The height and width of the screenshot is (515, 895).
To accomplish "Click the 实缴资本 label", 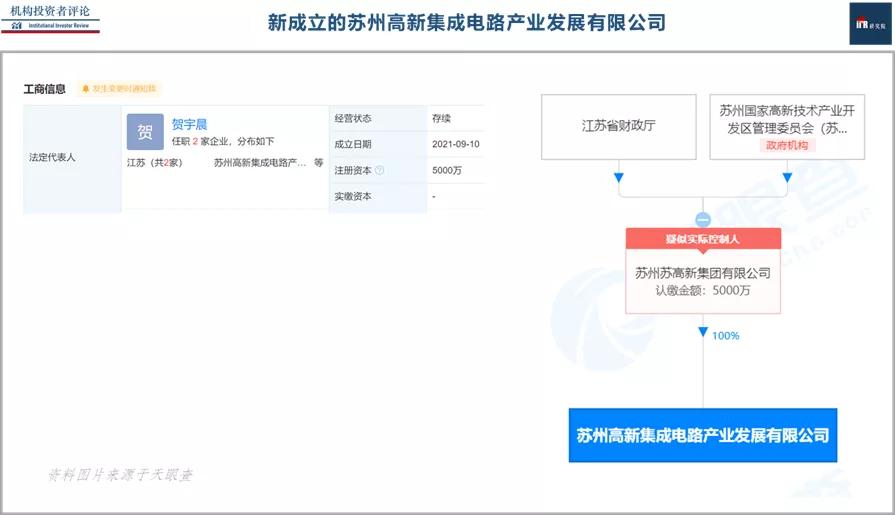I will click(x=353, y=196).
